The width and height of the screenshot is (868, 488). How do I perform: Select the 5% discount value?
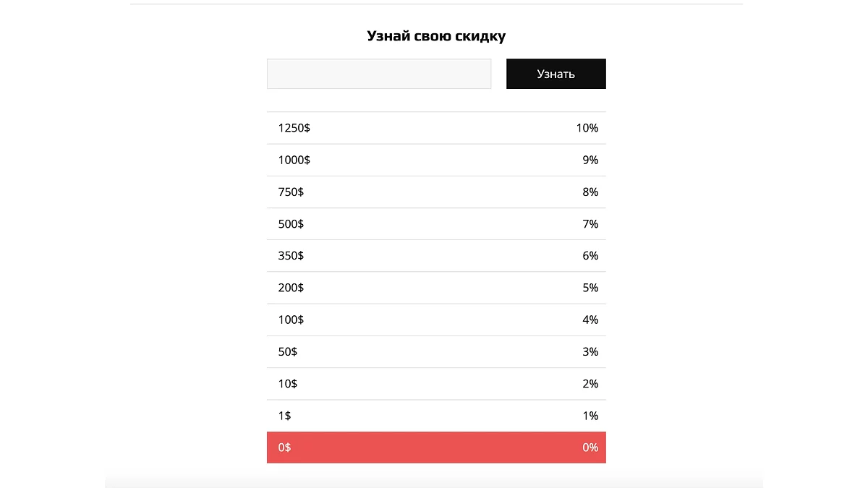coord(590,288)
